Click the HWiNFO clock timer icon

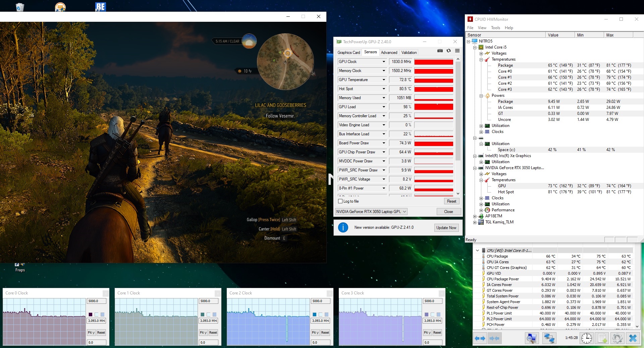tap(586, 338)
